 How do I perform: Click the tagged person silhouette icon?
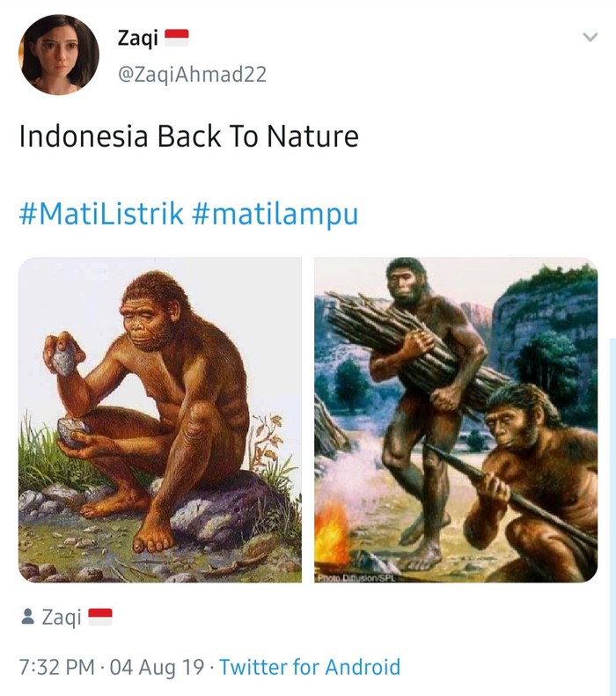(x=28, y=616)
